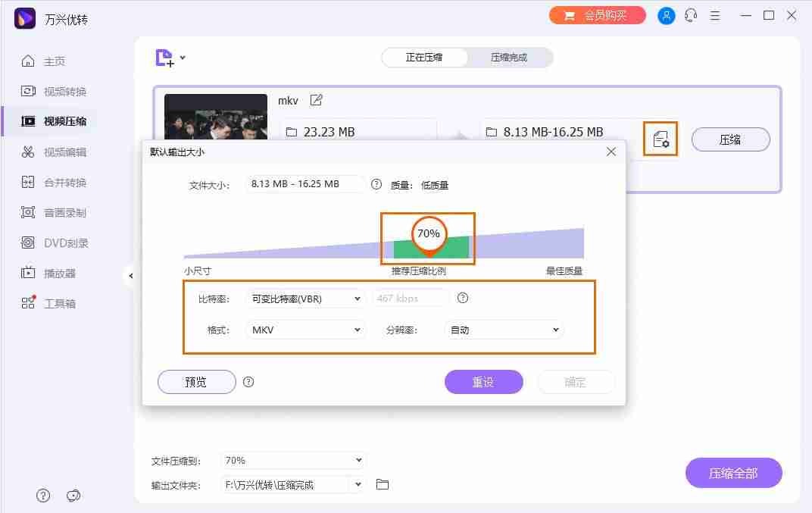Click the merger sidebar icon
812x513 pixels.
(28, 182)
